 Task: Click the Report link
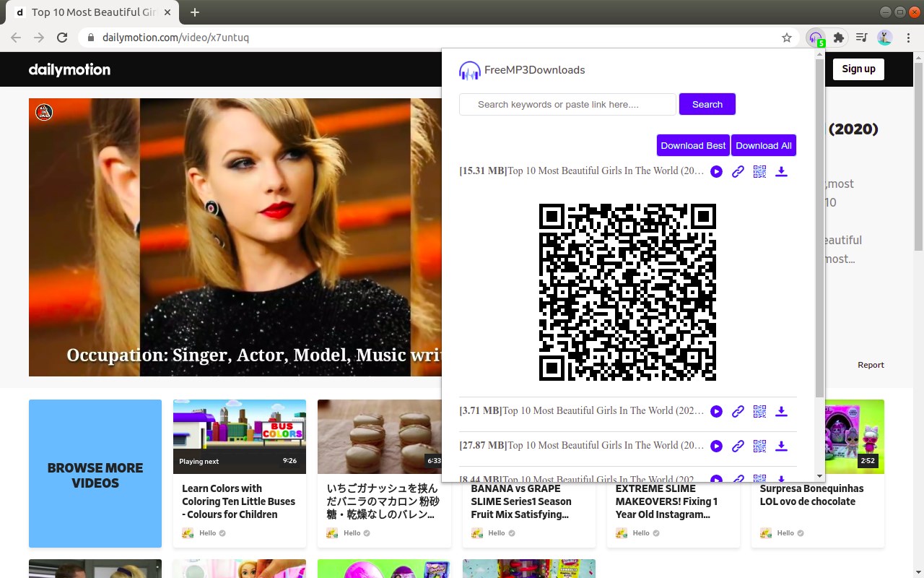871,365
